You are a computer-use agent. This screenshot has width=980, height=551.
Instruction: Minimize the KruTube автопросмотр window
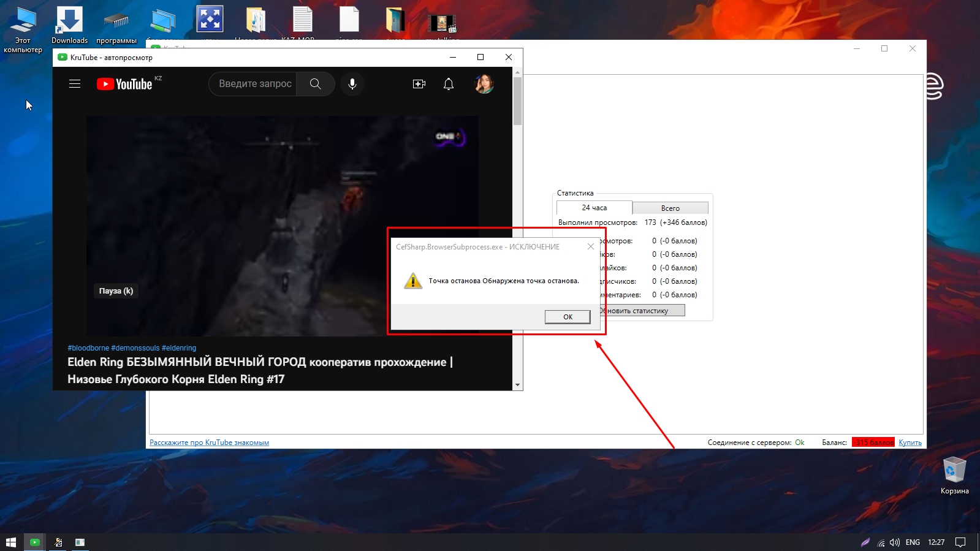453,57
